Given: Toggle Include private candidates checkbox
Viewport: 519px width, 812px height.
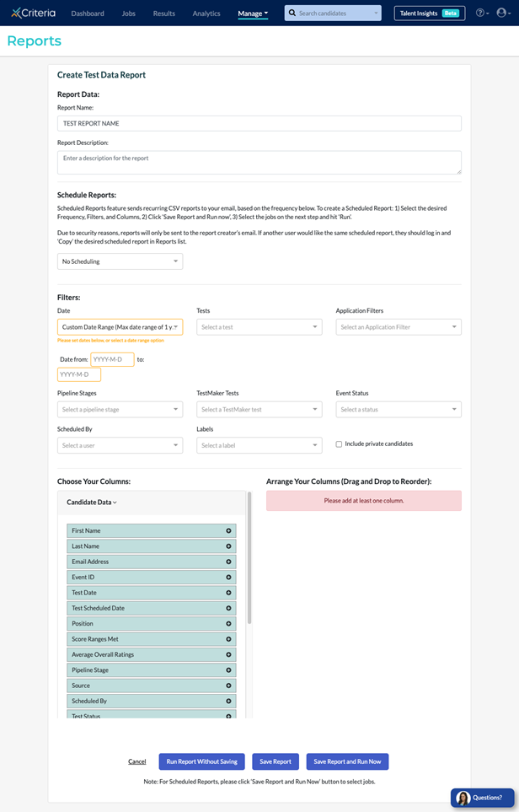Looking at the screenshot, I should point(339,444).
